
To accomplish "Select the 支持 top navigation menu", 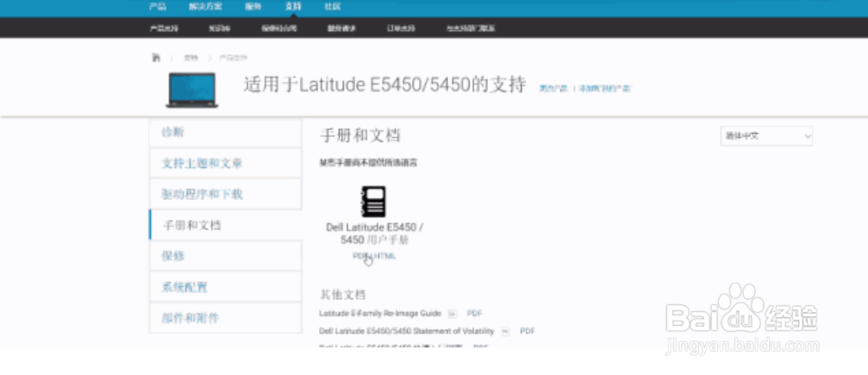I will click(293, 7).
